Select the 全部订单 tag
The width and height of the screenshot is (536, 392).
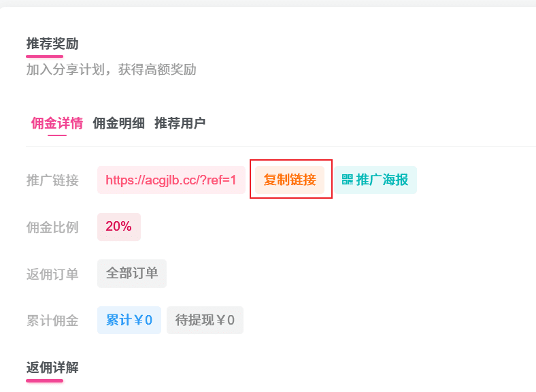pos(132,274)
